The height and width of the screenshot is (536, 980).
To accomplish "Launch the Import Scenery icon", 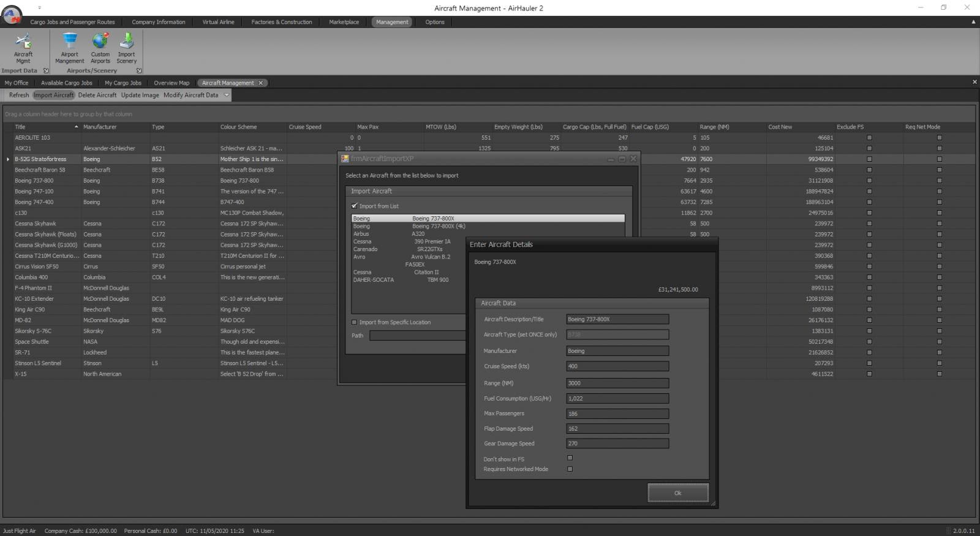I will (127, 48).
